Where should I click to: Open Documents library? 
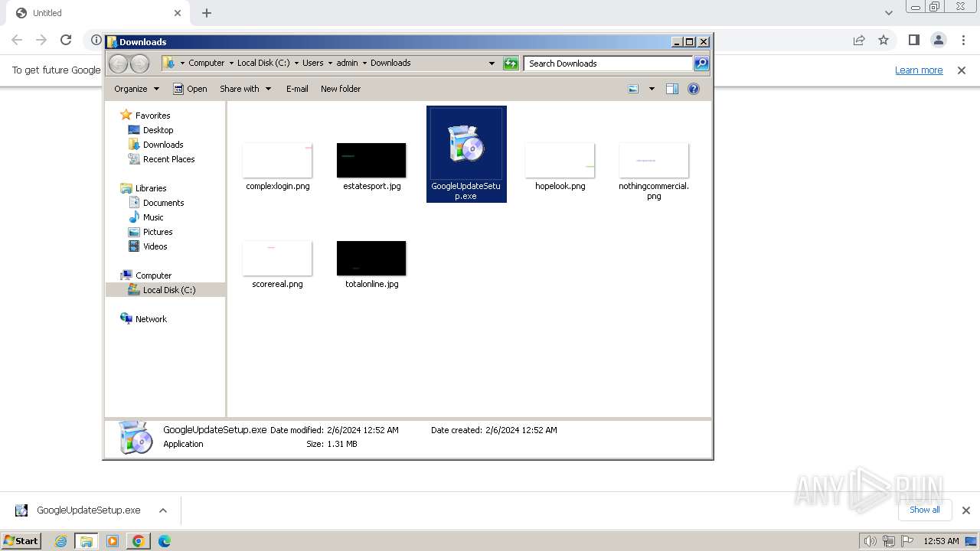(x=156, y=203)
